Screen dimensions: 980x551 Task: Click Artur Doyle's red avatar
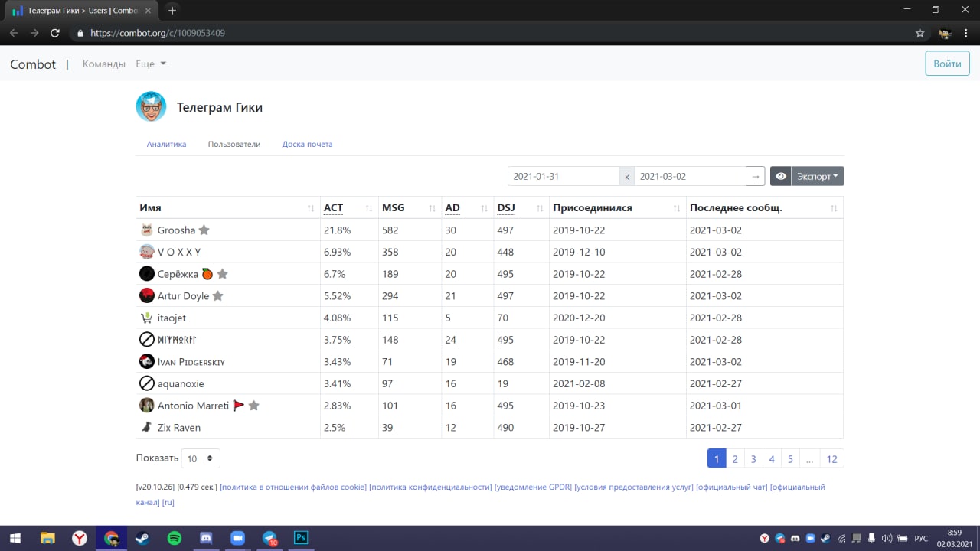pos(147,295)
